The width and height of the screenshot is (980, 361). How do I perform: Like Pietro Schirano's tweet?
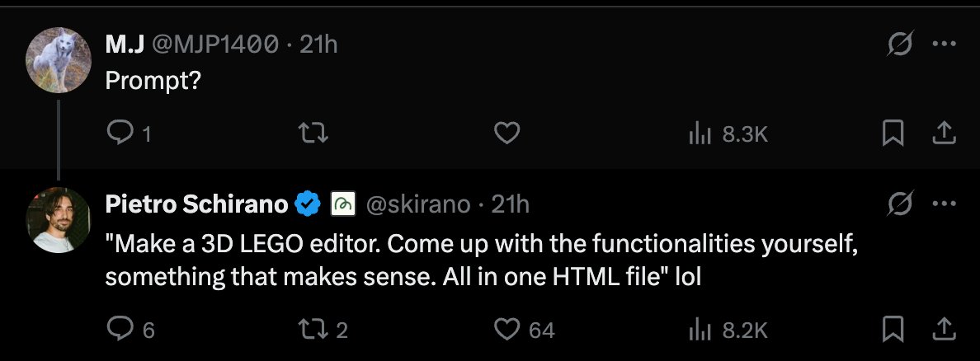(506, 330)
